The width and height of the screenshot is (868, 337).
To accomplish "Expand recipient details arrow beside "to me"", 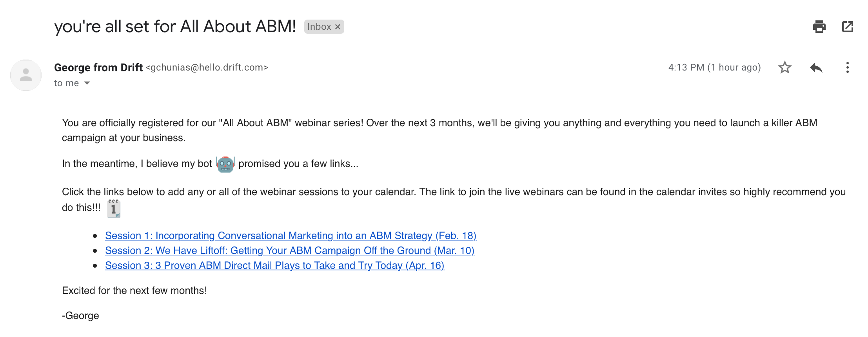I will coord(87,83).
